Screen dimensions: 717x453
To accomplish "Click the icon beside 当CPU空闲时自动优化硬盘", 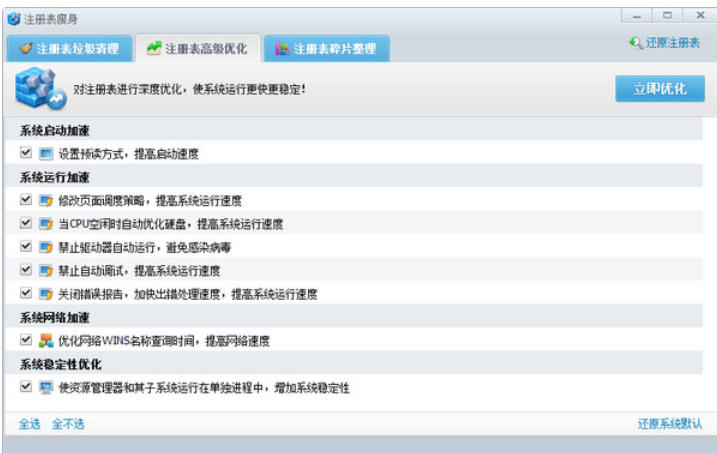I will click(45, 224).
